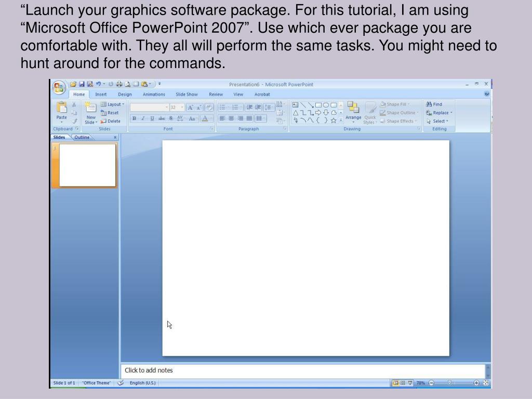The image size is (532, 399).
Task: Align text left in Paragraph group
Action: pos(222,118)
